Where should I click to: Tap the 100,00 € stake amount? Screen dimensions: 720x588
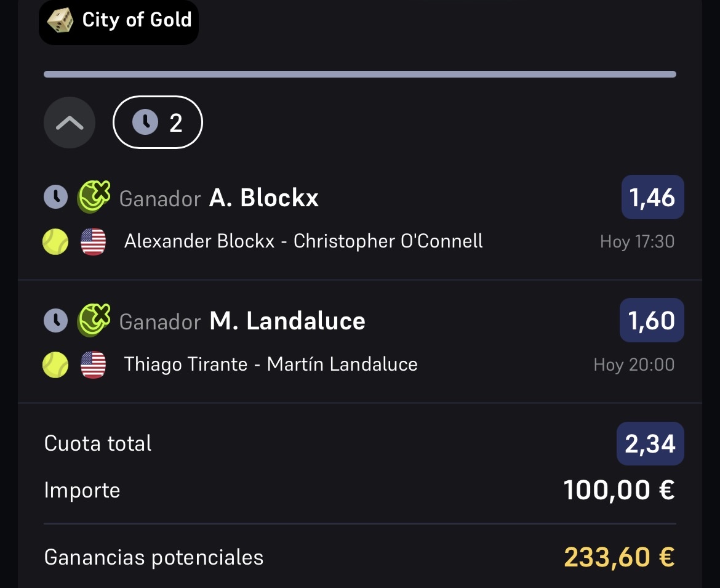tap(619, 490)
